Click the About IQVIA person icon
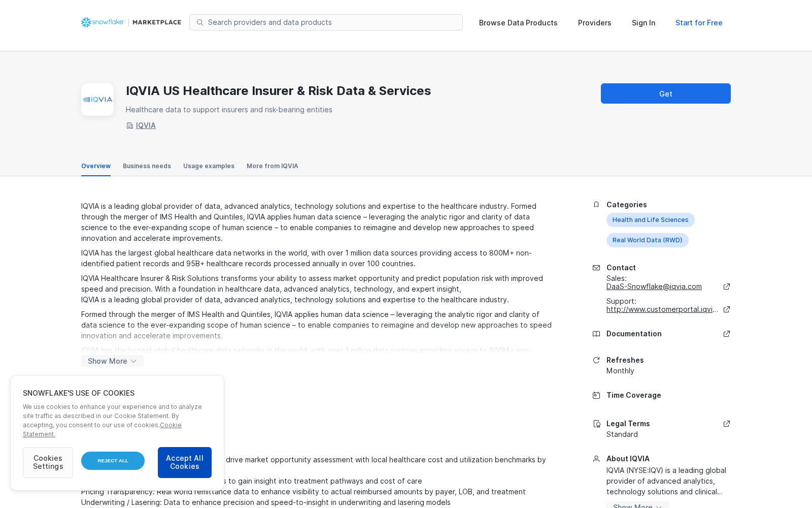812x508 pixels. click(596, 459)
